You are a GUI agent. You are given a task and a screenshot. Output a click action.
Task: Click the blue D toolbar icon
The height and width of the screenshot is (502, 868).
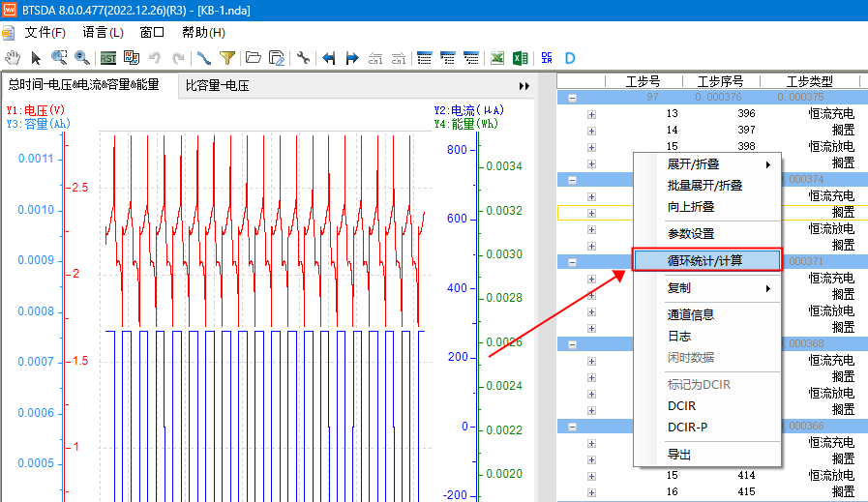tap(570, 58)
